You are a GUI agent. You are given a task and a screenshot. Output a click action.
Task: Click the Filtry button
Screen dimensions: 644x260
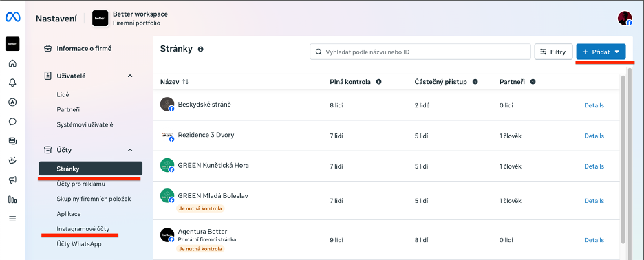point(553,52)
